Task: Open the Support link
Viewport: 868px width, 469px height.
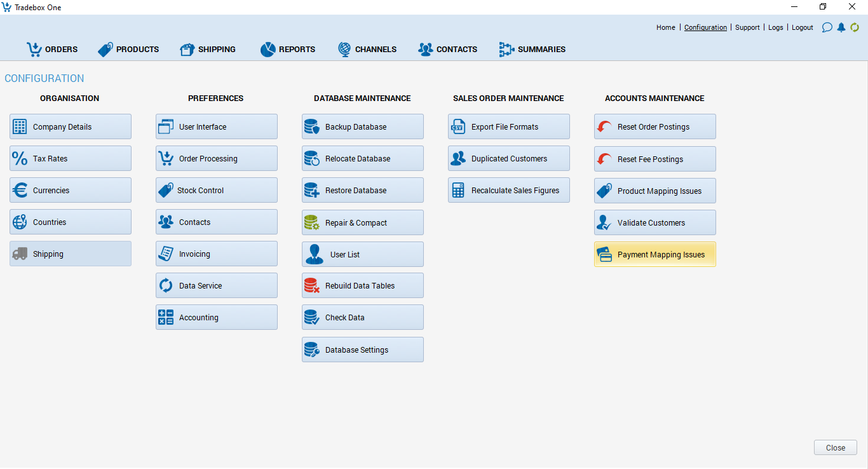Action: pyautogui.click(x=747, y=27)
